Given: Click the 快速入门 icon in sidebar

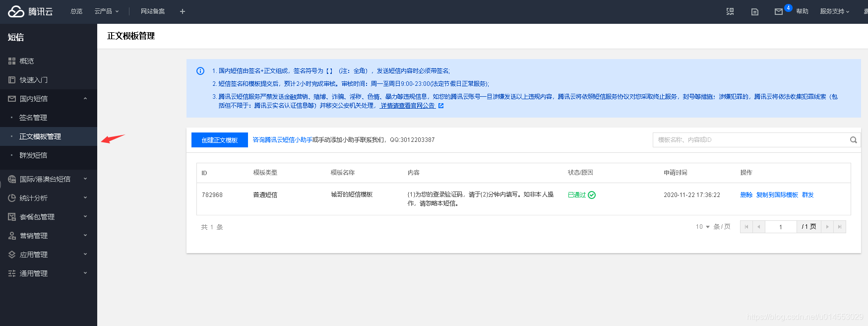Looking at the screenshot, I should tap(12, 80).
